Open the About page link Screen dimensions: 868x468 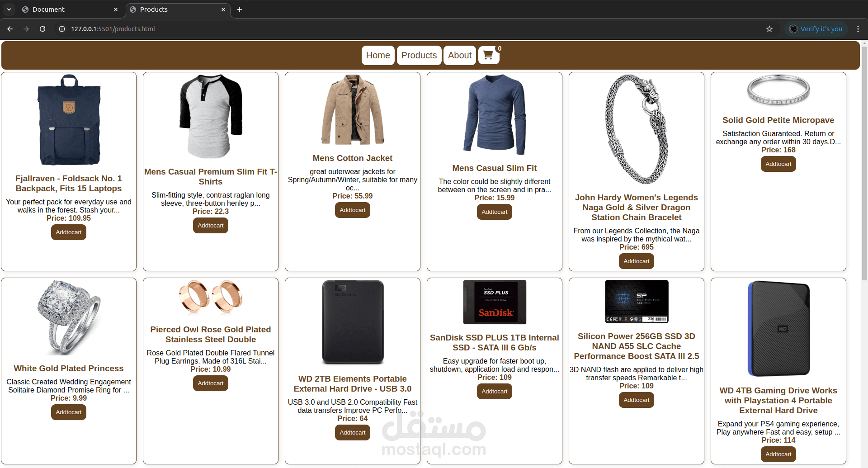click(x=460, y=55)
